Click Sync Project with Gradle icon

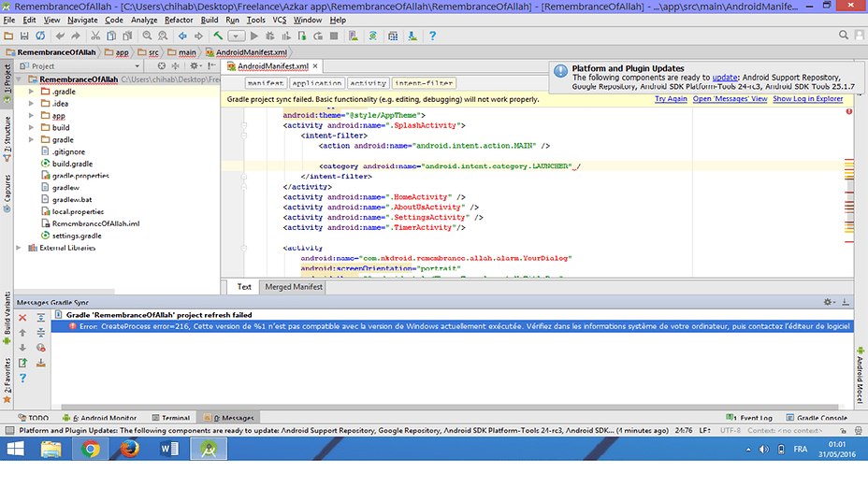point(373,36)
